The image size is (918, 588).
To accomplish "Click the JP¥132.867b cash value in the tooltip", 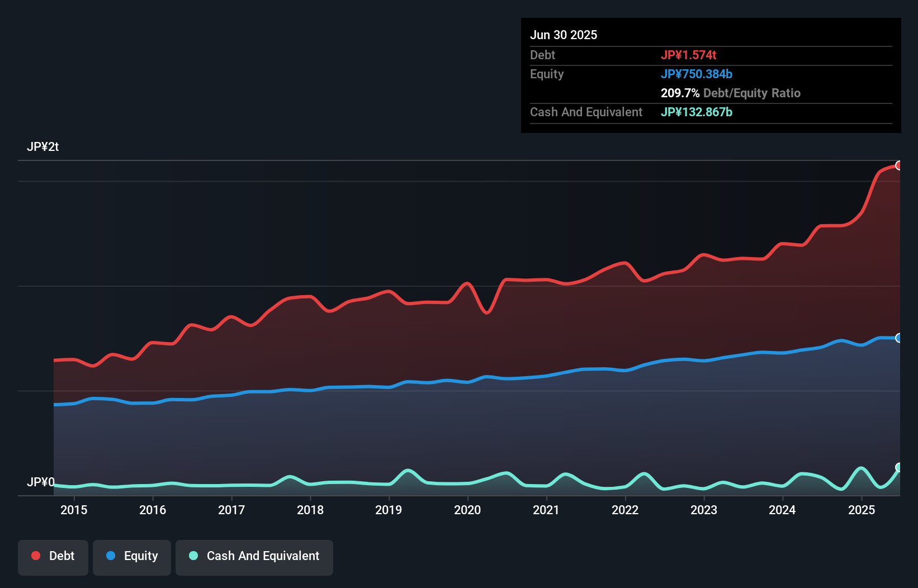I will tap(696, 112).
